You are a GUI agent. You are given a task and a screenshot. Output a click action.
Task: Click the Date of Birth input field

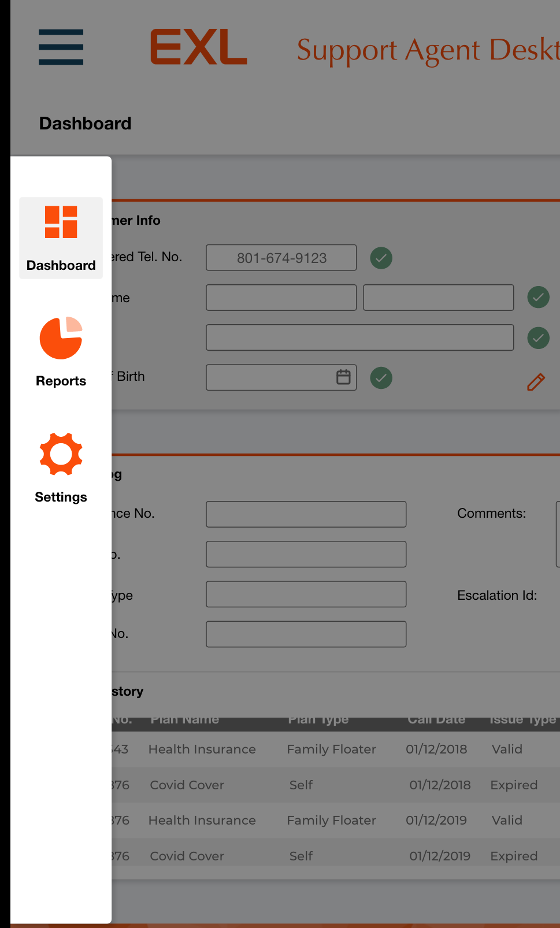point(269,377)
